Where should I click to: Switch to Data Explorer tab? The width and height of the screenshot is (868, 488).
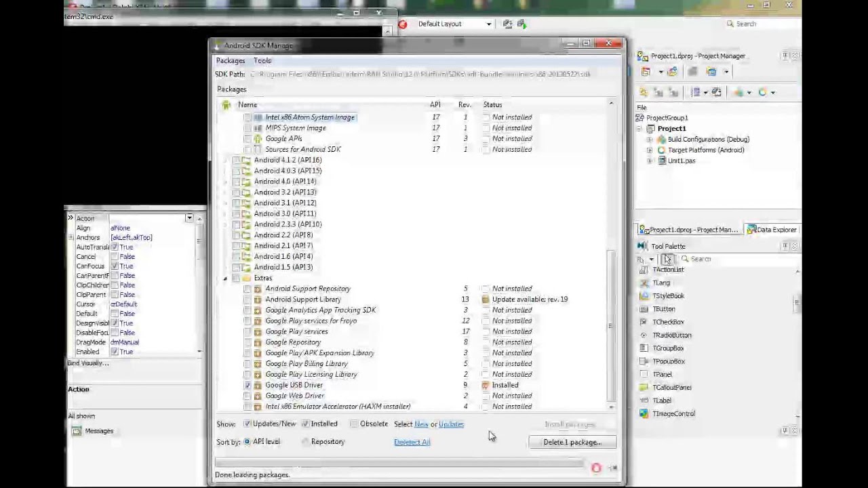point(772,230)
